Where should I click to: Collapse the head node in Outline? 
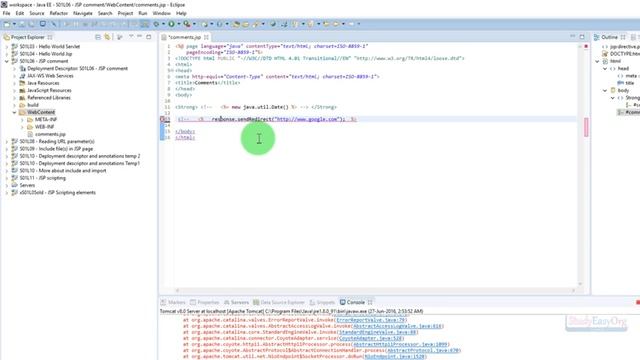(x=605, y=69)
